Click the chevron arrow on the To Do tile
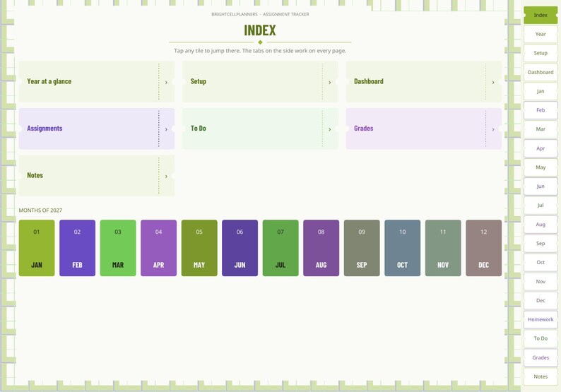This screenshot has height=392, width=561. (330, 129)
